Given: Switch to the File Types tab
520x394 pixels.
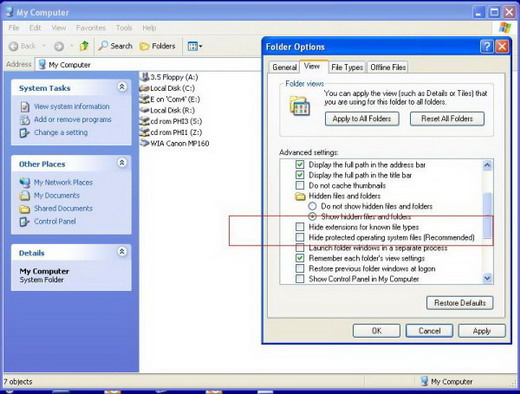Looking at the screenshot, I should pos(347,67).
